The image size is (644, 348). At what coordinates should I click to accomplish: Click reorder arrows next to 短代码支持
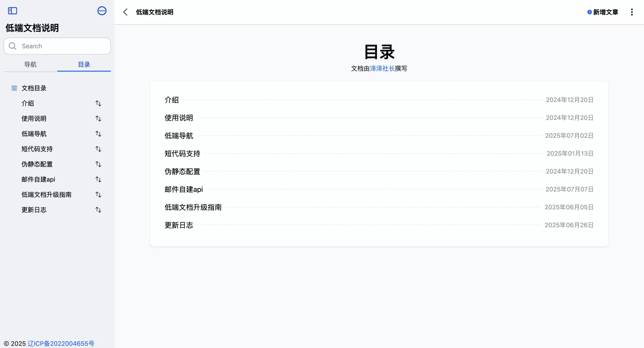tap(98, 149)
